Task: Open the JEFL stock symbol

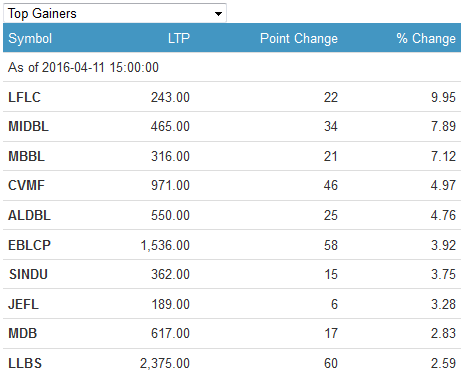Action: point(23,304)
